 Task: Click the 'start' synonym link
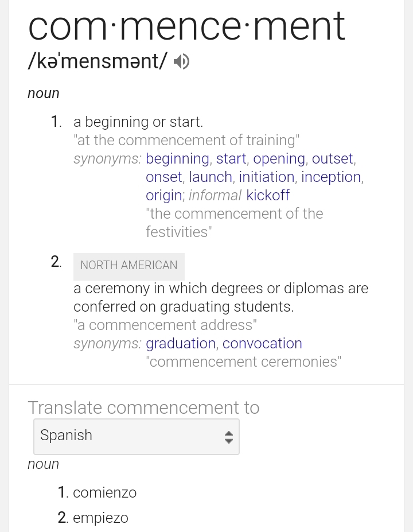tap(231, 158)
